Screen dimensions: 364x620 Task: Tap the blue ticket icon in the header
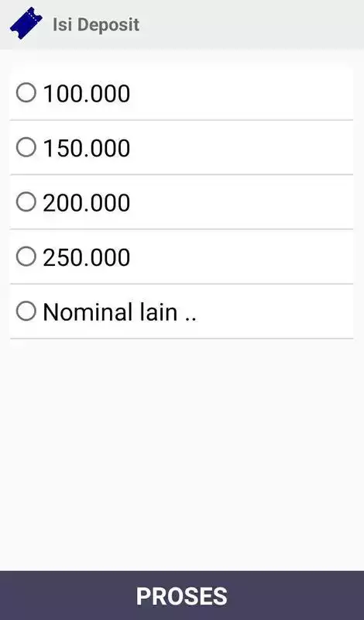click(26, 23)
